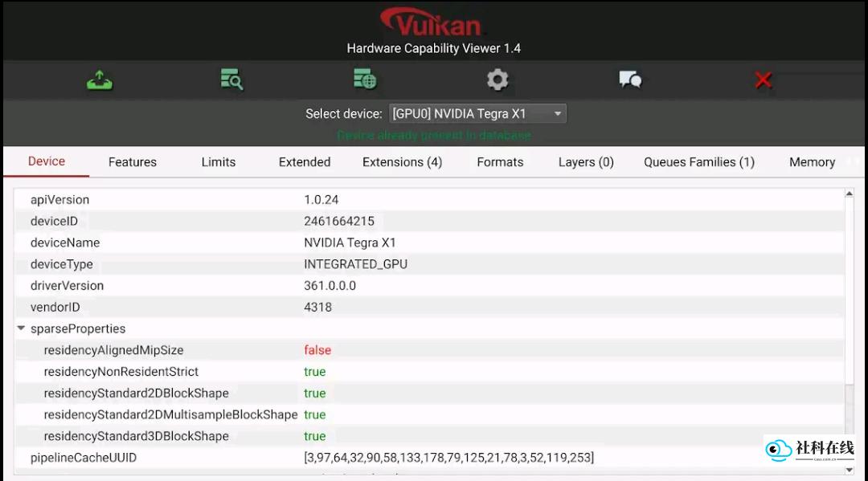This screenshot has height=481, width=868.
Task: Open the Queues Families (1) tab
Action: 699,162
